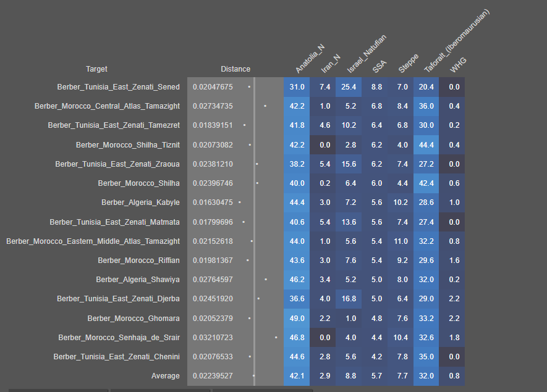547x392 pixels.
Task: Click the Israel_Natufian column header
Action: [x=366, y=54]
